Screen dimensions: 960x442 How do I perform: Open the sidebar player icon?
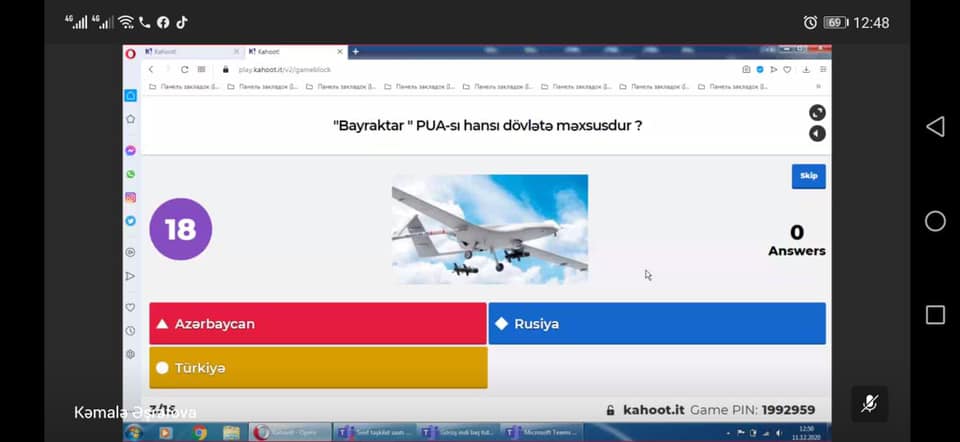[x=130, y=252]
